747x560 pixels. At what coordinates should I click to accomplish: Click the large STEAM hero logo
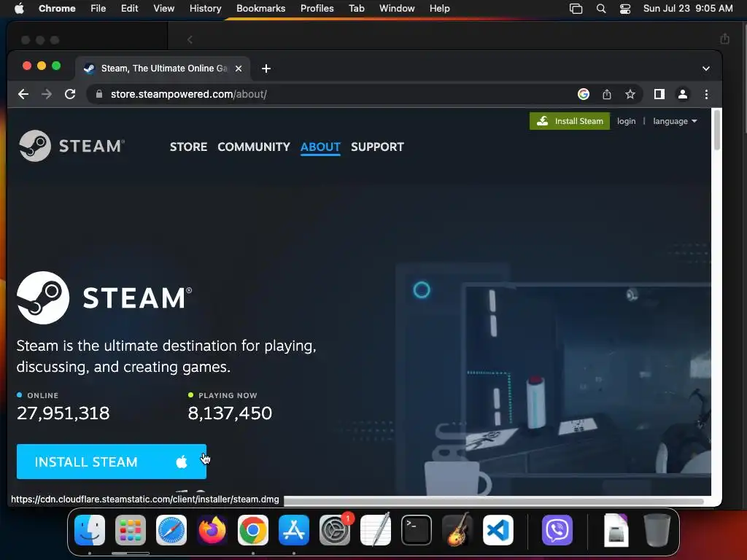pos(104,297)
